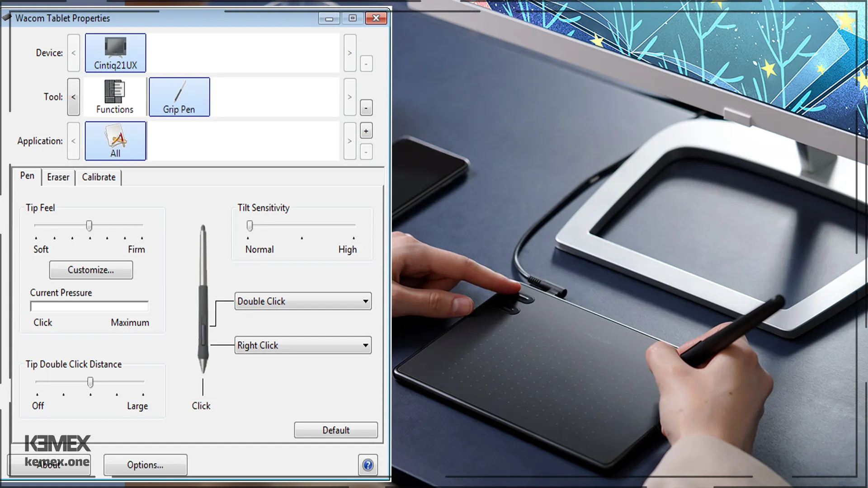868x488 pixels.
Task: Click the About button
Action: click(x=49, y=465)
